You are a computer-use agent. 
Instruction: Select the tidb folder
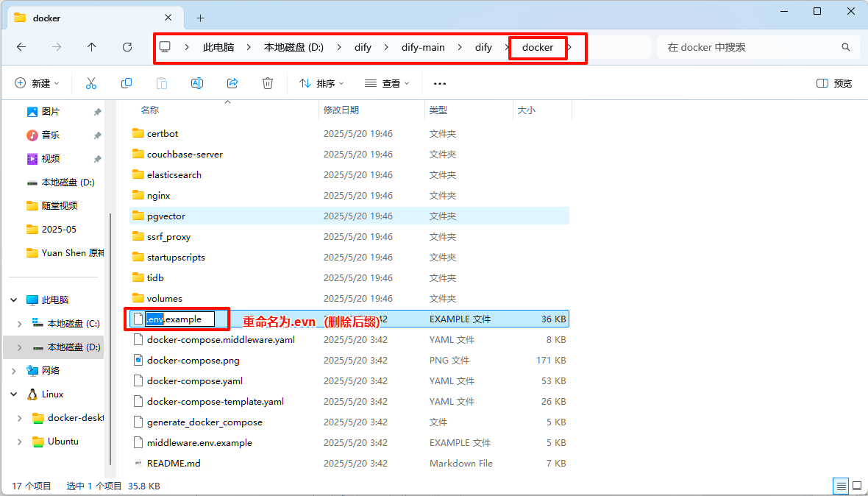pyautogui.click(x=349, y=277)
